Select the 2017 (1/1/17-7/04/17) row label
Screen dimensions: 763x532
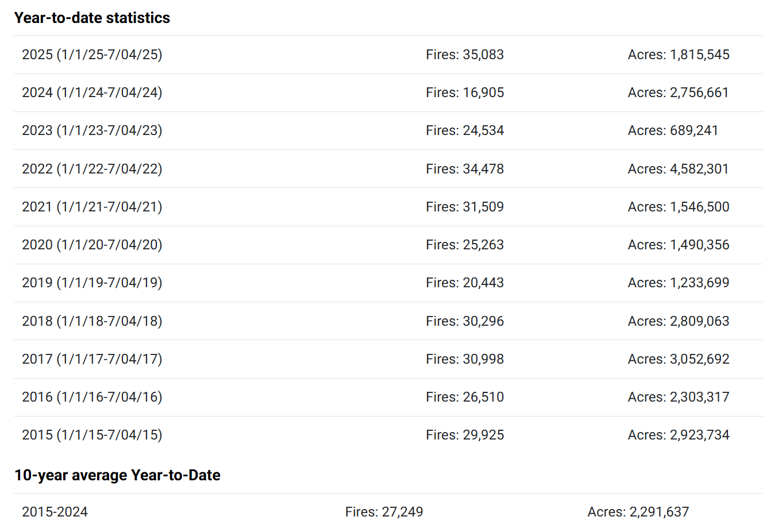(92, 359)
